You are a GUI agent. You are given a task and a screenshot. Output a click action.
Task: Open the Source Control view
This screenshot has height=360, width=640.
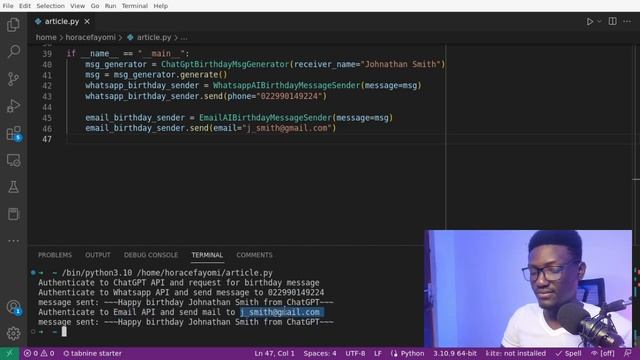(x=13, y=78)
